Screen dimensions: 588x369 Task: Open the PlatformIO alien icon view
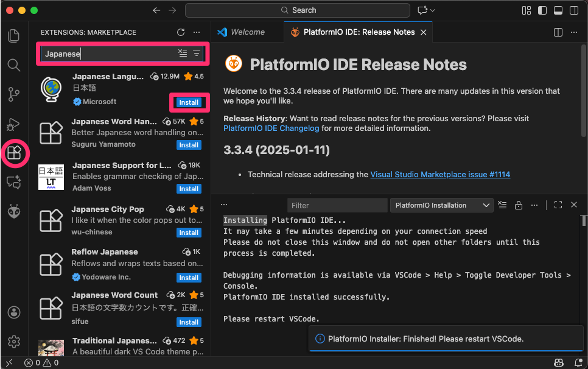13,211
